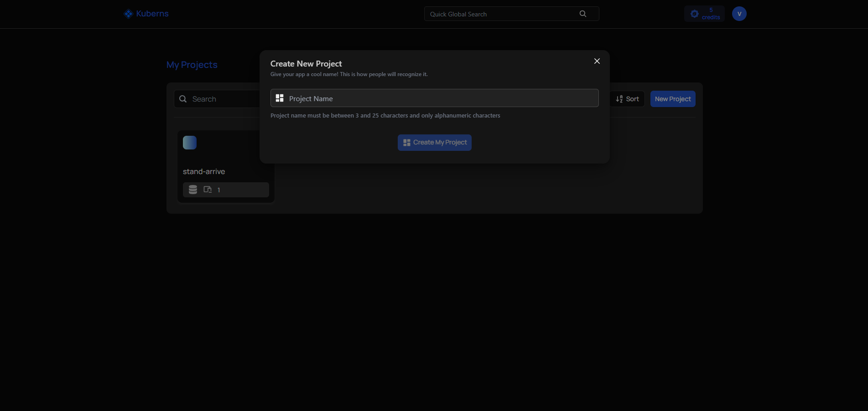Open the 5 credits badge

point(704,14)
